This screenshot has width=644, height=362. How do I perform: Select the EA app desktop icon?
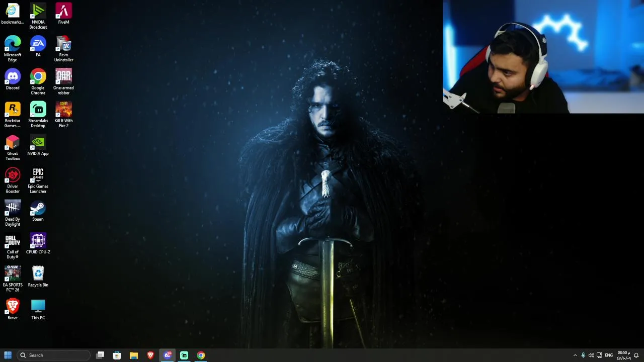(38, 46)
